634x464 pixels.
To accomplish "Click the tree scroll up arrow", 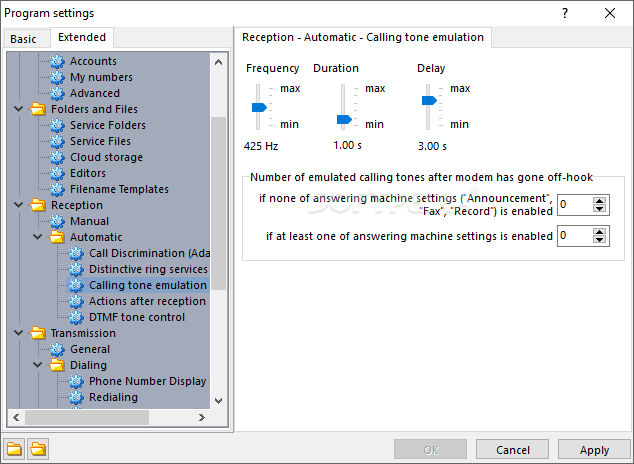I will [x=218, y=62].
